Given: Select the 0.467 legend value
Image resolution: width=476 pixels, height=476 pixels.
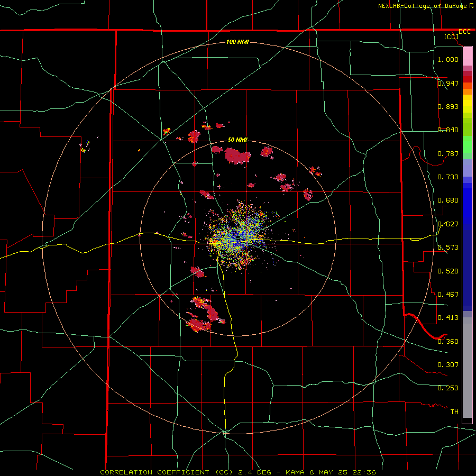Looking at the screenshot, I should pyautogui.click(x=448, y=294).
